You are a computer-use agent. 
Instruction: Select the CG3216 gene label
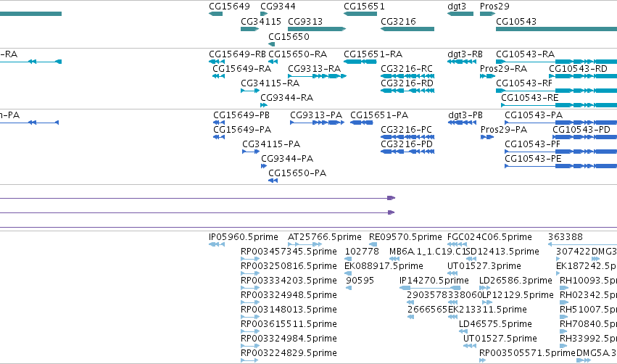[x=398, y=22]
